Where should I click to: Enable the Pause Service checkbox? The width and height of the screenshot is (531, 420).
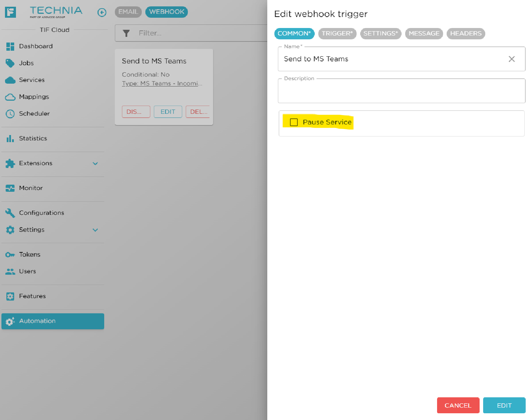click(294, 122)
